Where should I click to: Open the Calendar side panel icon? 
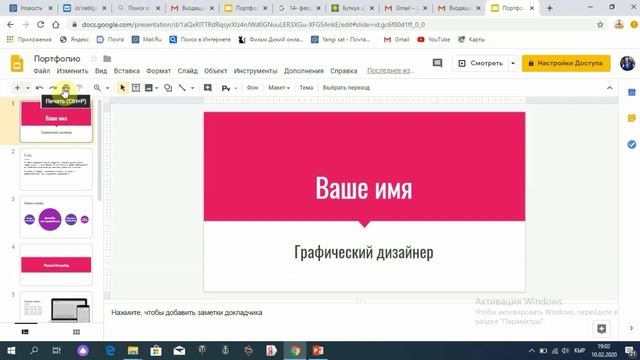(x=631, y=93)
